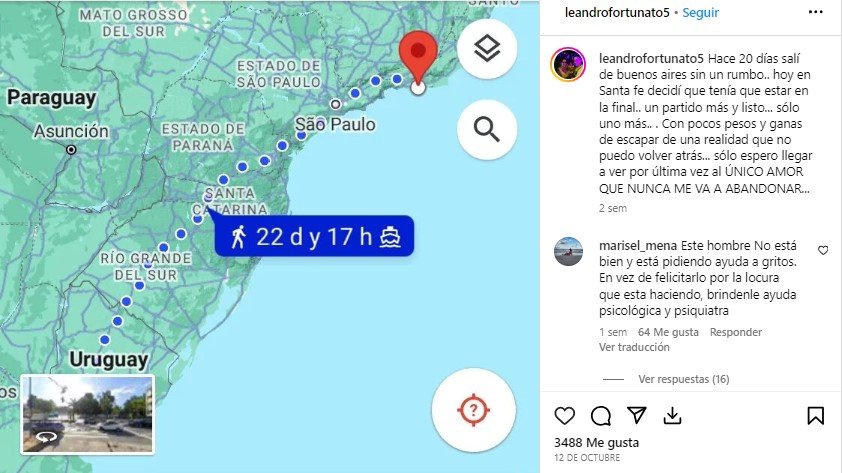This screenshot has width=842, height=473.
Task: Click the map search magnifier icon
Action: [x=487, y=129]
